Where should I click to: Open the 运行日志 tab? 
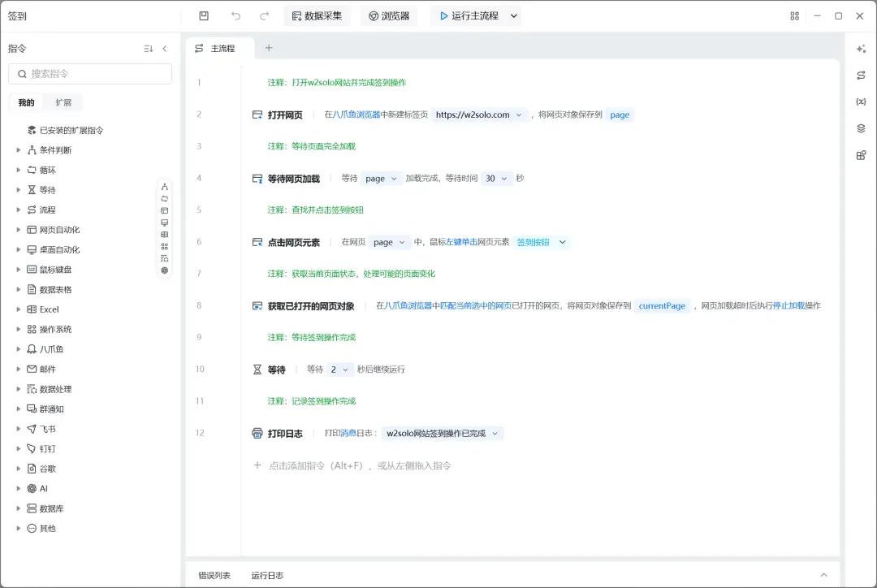267,575
